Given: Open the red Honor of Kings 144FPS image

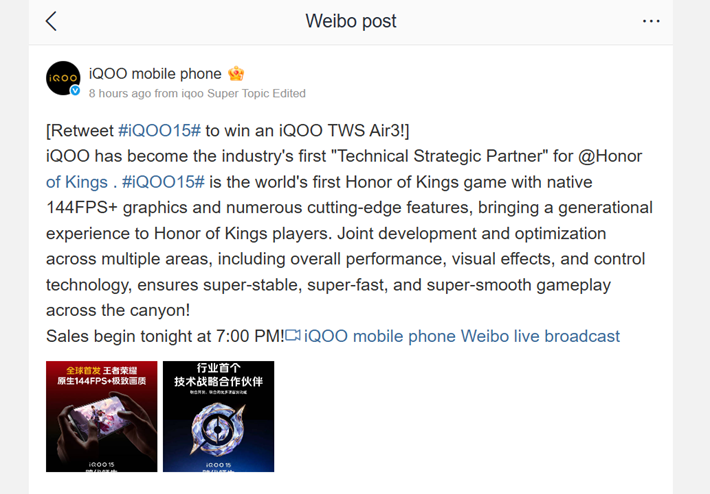Looking at the screenshot, I should click(101, 416).
